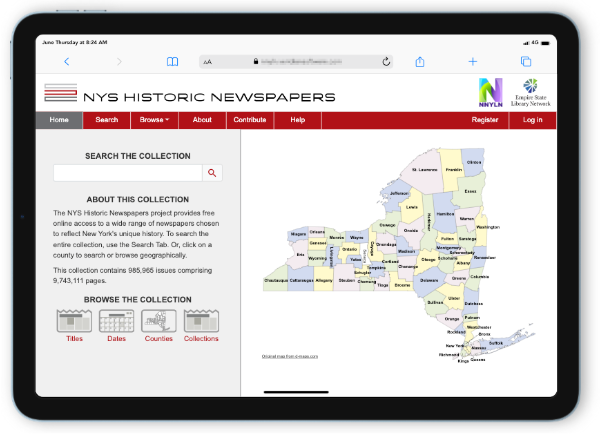Click the search magnifier button
This screenshot has height=434, width=600.
pos(212,173)
